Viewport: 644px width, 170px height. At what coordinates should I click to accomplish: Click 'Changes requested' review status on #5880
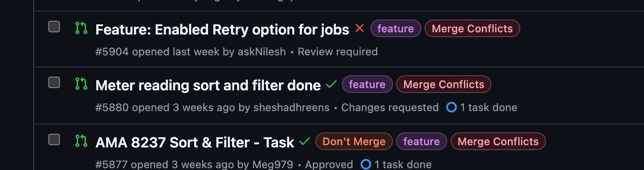(390, 108)
